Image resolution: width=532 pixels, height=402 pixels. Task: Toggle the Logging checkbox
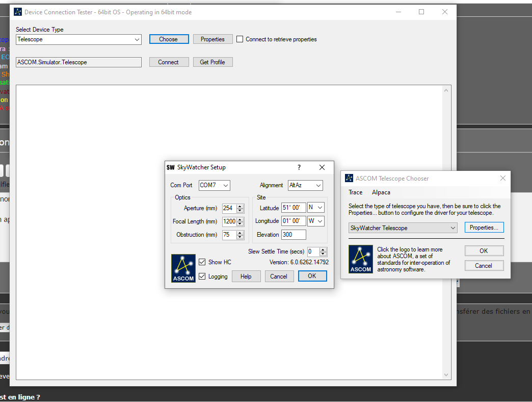202,277
